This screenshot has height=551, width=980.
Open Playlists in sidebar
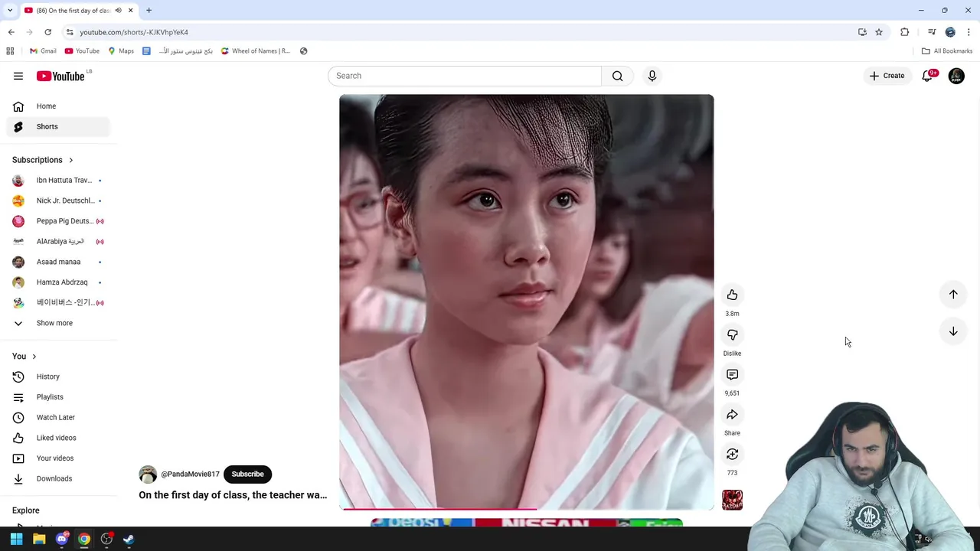58,397
